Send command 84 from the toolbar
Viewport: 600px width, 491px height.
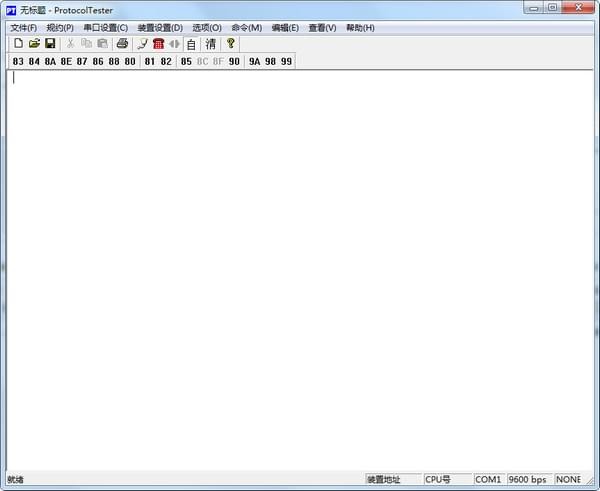point(34,61)
